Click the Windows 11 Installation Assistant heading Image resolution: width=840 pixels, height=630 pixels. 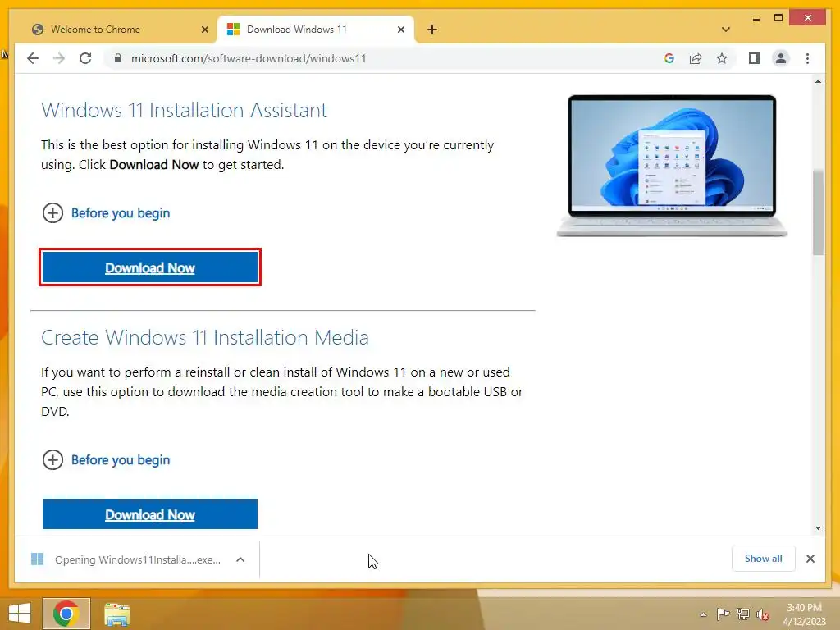click(184, 111)
